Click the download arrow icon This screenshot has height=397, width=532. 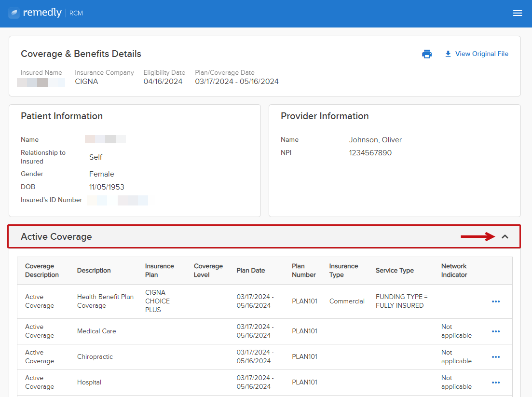tap(448, 54)
